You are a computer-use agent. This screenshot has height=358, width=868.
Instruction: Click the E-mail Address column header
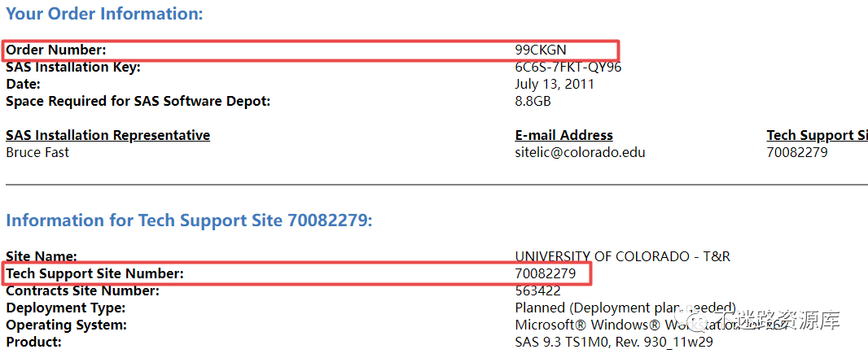[563, 135]
